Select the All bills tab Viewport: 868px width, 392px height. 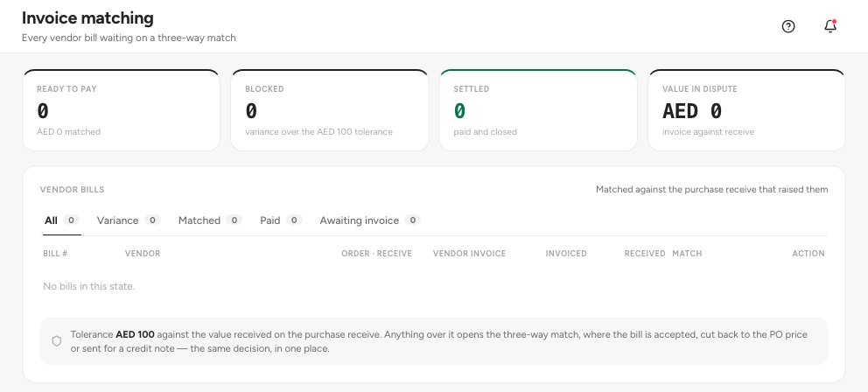tap(62, 220)
